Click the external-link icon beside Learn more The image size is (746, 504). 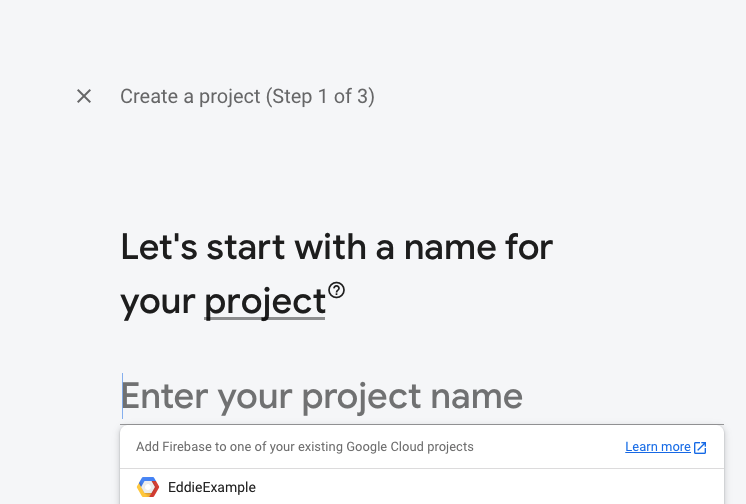coord(700,447)
